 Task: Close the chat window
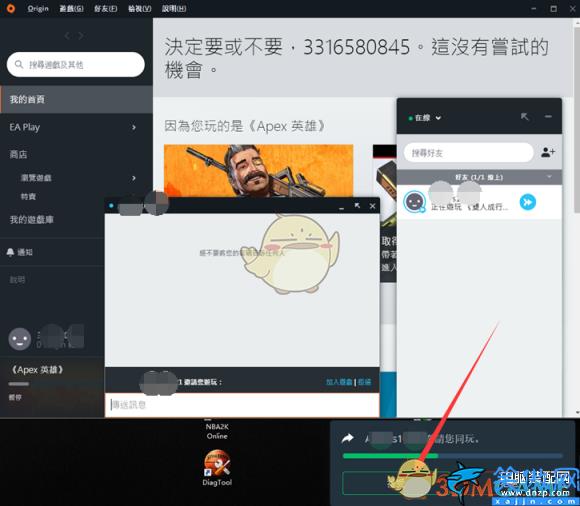tap(372, 206)
